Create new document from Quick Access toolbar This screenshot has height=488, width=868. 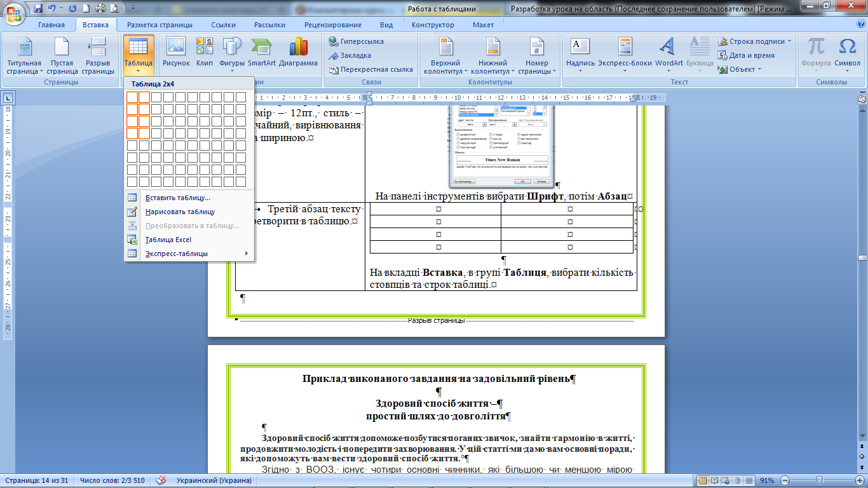pyautogui.click(x=86, y=8)
